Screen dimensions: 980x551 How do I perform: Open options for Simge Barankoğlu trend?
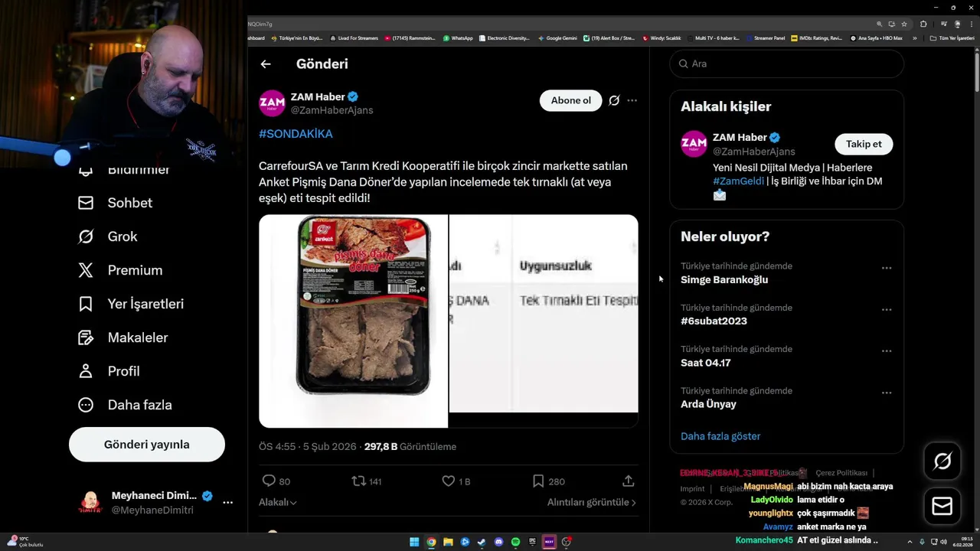pyautogui.click(x=887, y=268)
